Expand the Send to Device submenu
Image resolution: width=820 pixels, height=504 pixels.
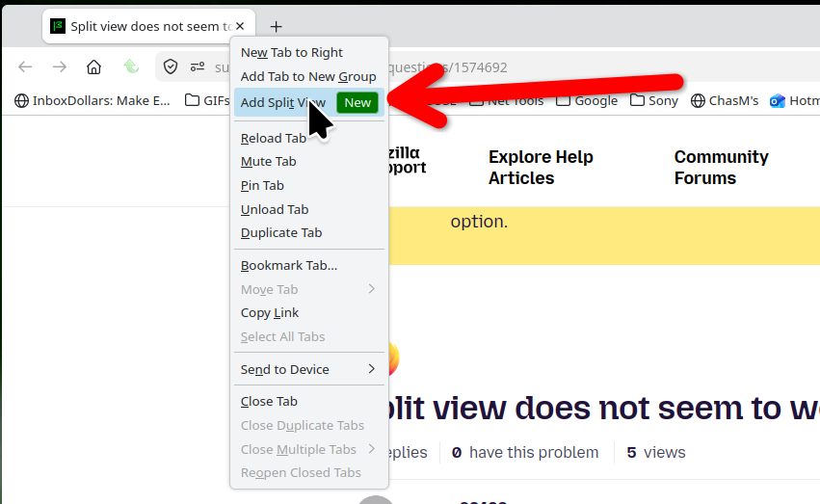[x=309, y=369]
